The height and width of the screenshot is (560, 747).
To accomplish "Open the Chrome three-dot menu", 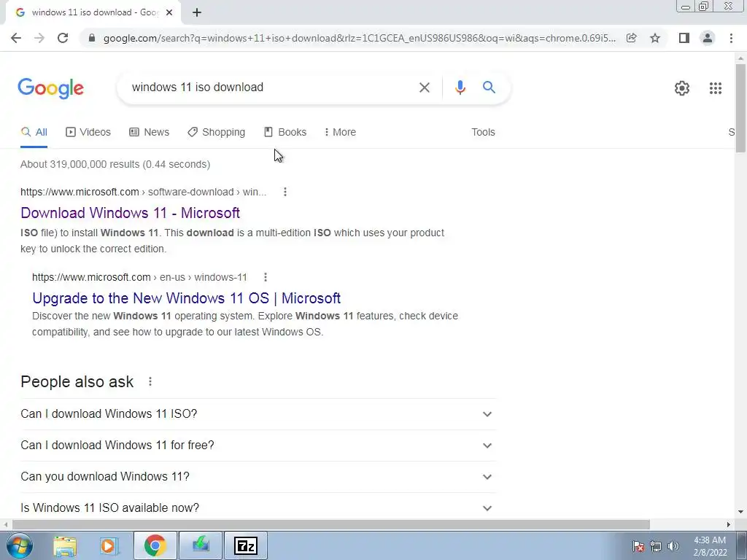I will click(x=731, y=38).
